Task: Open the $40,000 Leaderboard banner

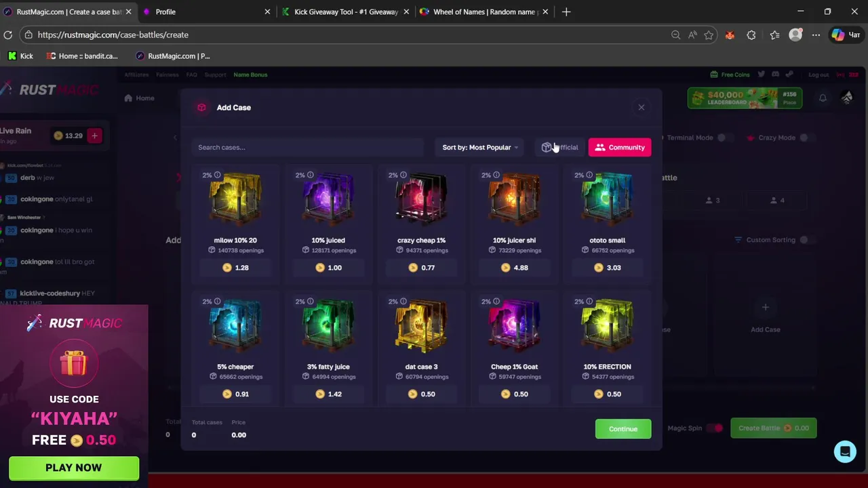Action: (745, 98)
